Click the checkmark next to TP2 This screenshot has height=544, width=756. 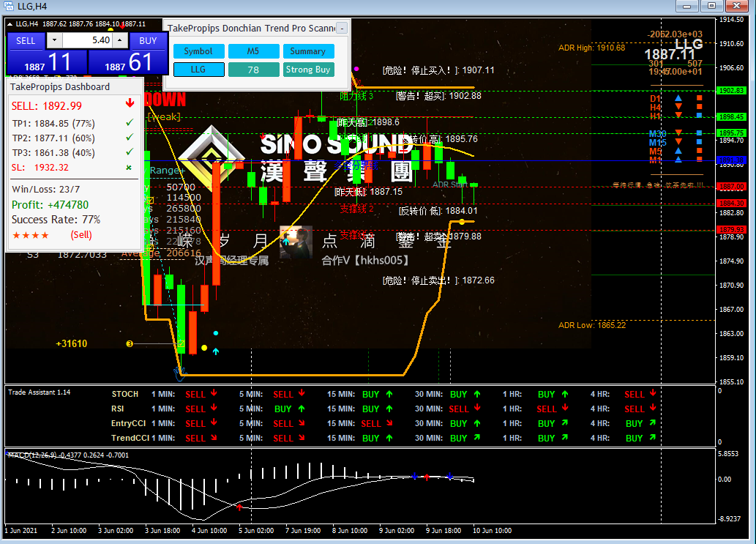tap(130, 138)
